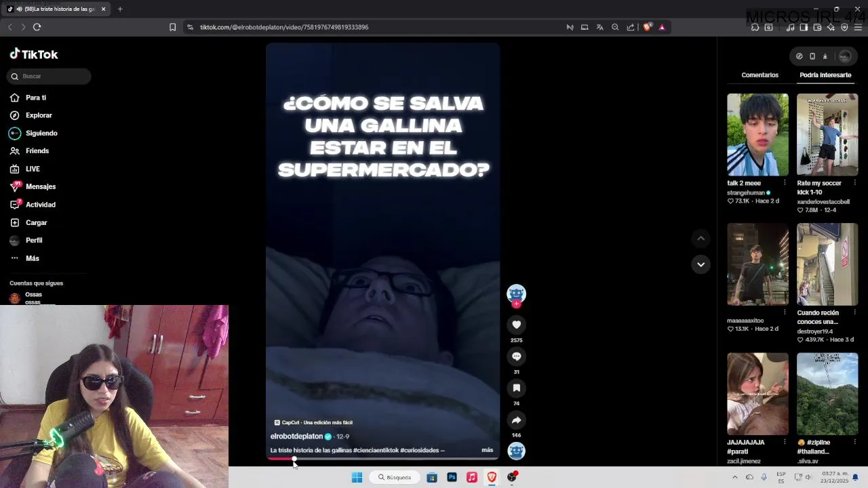Click the zoom magnifier icon in the address bar
The image size is (868, 488).
(x=615, y=27)
